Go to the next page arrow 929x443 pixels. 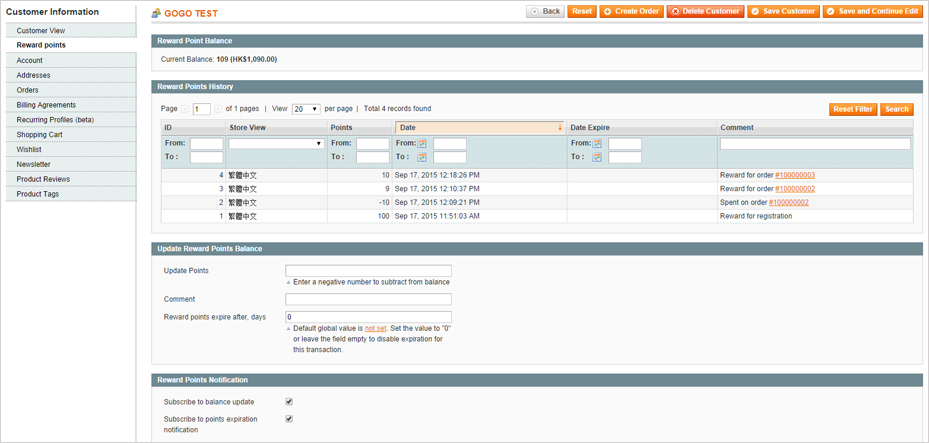(218, 109)
